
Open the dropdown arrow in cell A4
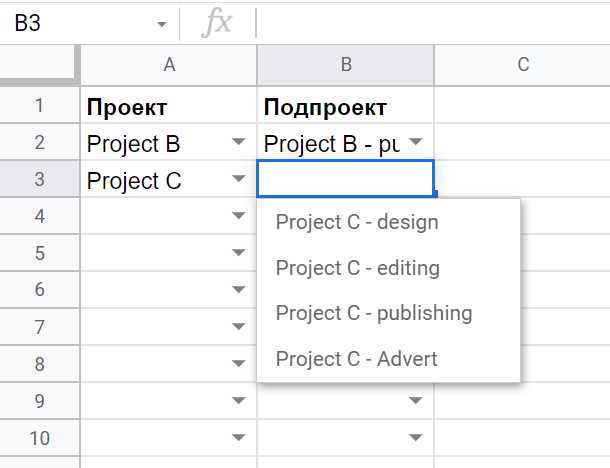[x=238, y=216]
